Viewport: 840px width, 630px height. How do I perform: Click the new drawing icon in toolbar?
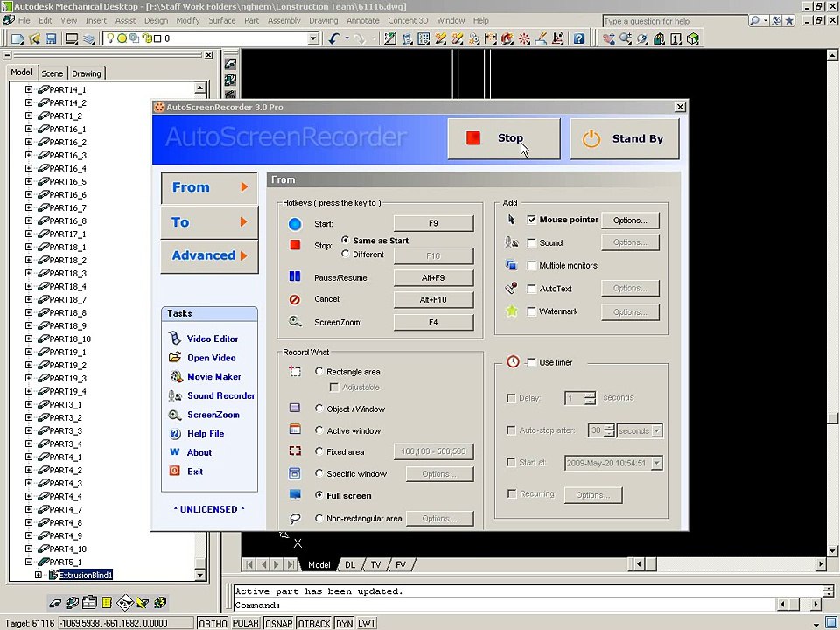tap(17, 38)
